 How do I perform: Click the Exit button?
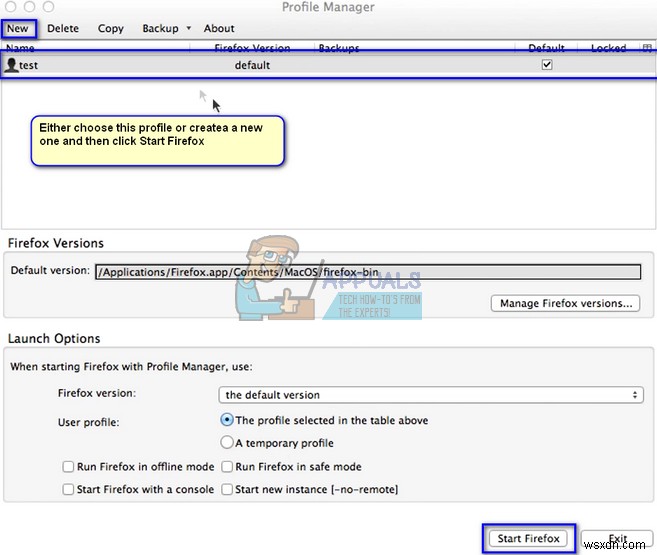[617, 538]
